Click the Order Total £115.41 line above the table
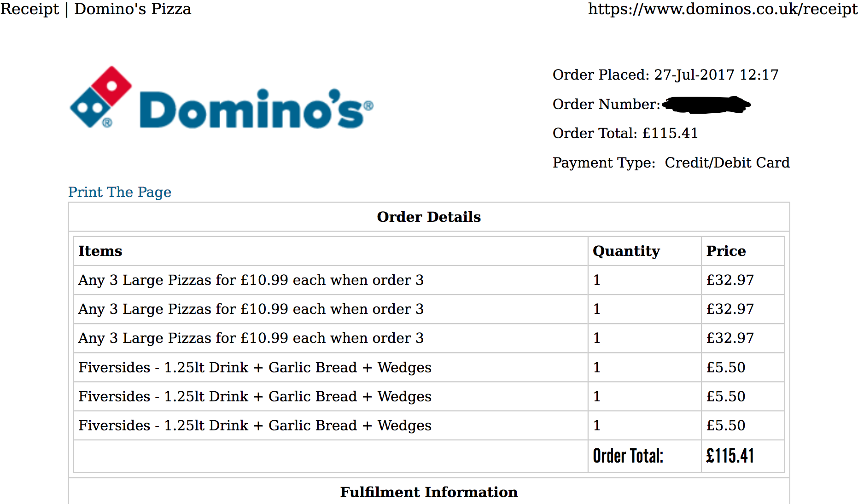 (x=625, y=133)
